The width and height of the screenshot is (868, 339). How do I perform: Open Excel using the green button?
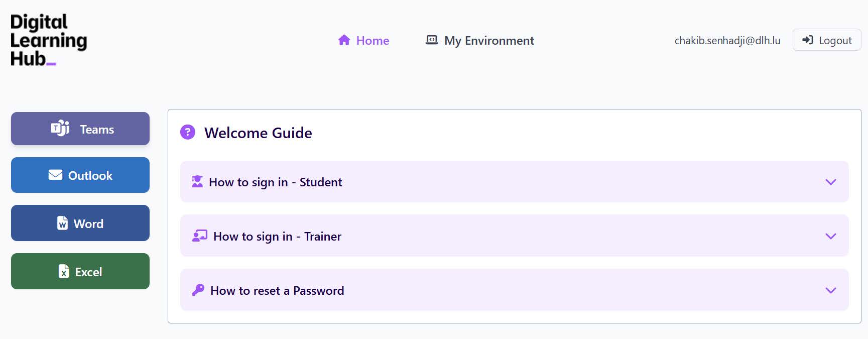pos(80,271)
